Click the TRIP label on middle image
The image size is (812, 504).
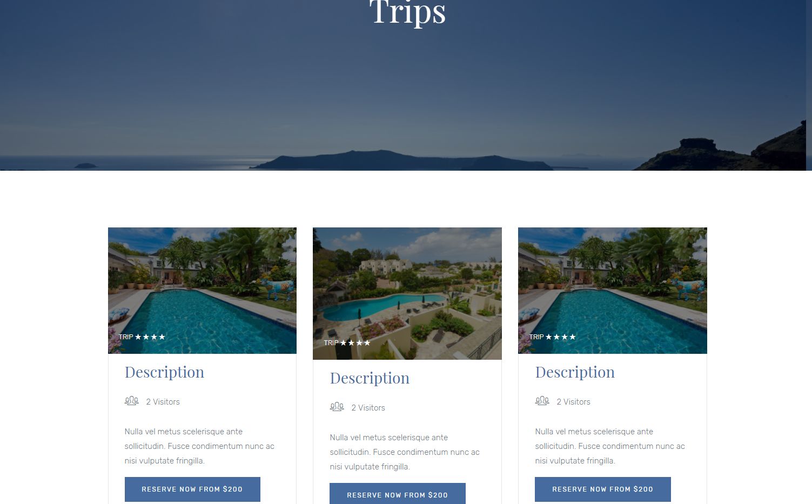(x=331, y=342)
